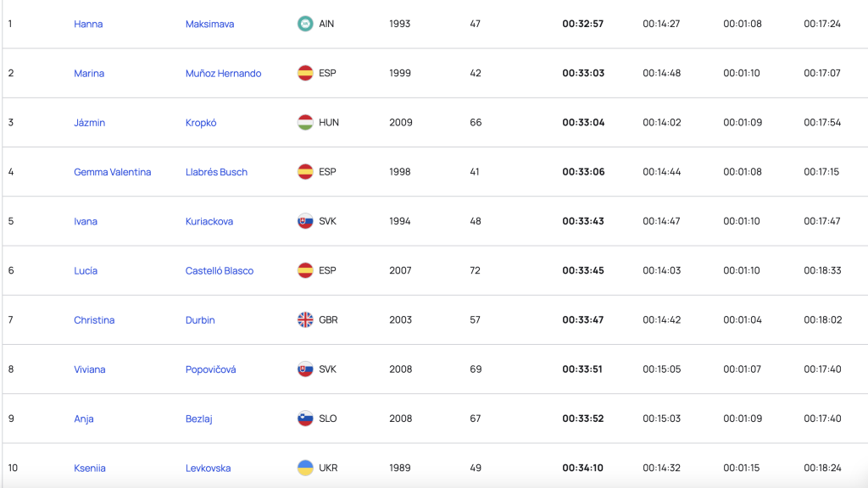Open the Maksimava surname link
Screen dimensions: 868x488
(209, 24)
